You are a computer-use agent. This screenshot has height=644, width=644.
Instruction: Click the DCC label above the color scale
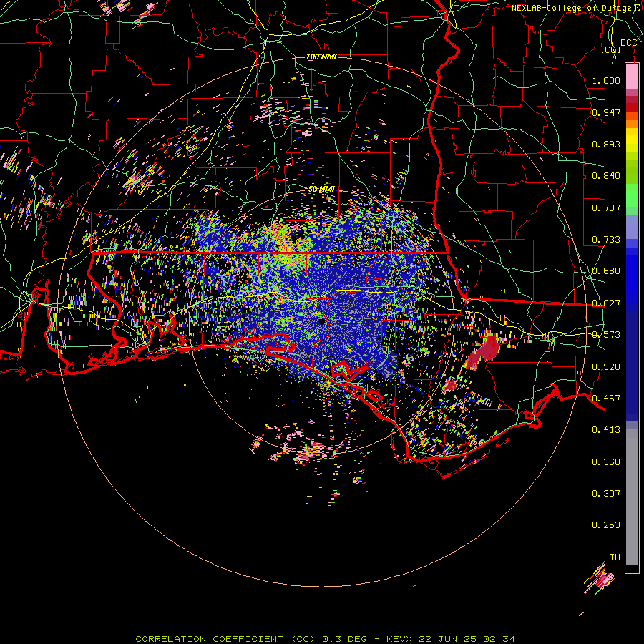(x=628, y=43)
